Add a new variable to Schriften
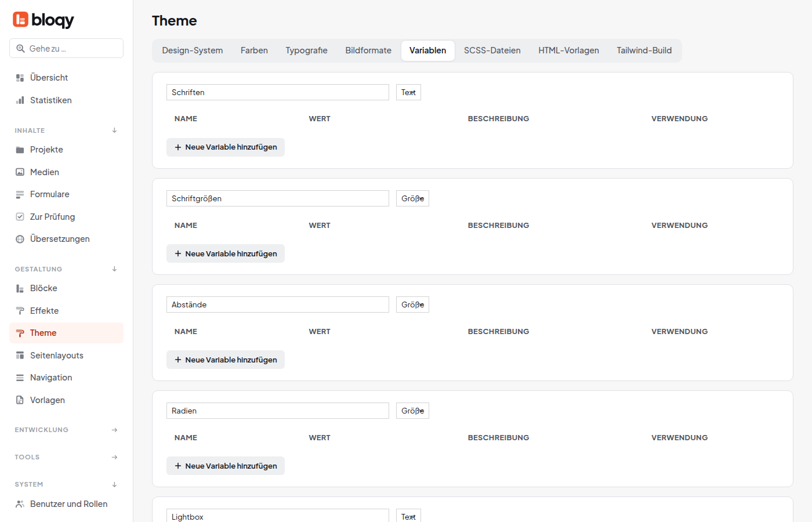The height and width of the screenshot is (522, 812). [x=226, y=147]
